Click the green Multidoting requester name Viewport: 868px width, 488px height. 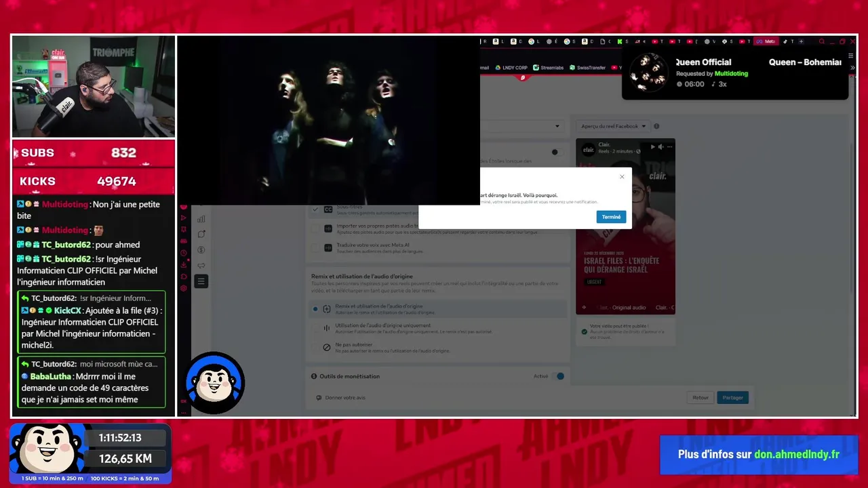tap(731, 73)
